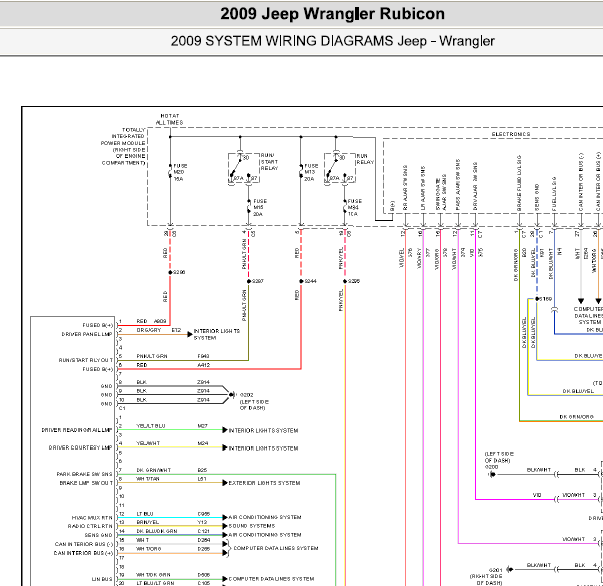Click the "LIN BUS" pin label

coord(102,579)
